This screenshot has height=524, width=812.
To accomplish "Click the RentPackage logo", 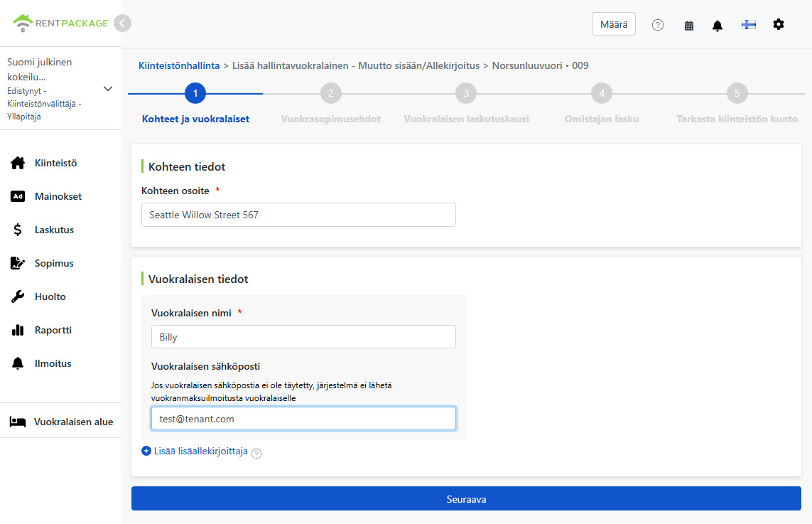I will click(x=60, y=23).
